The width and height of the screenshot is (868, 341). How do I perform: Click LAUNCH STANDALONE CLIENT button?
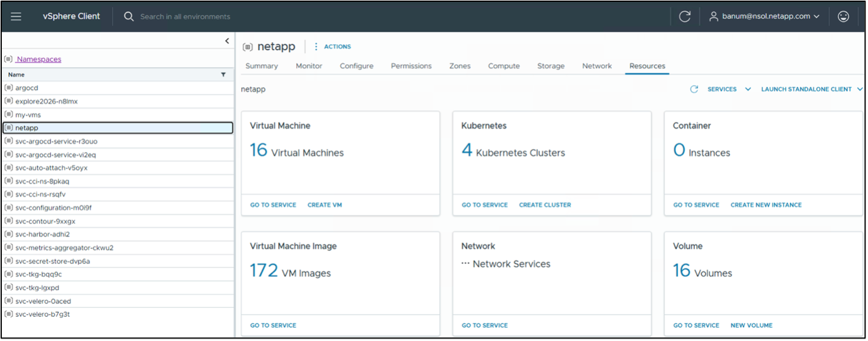coord(806,89)
